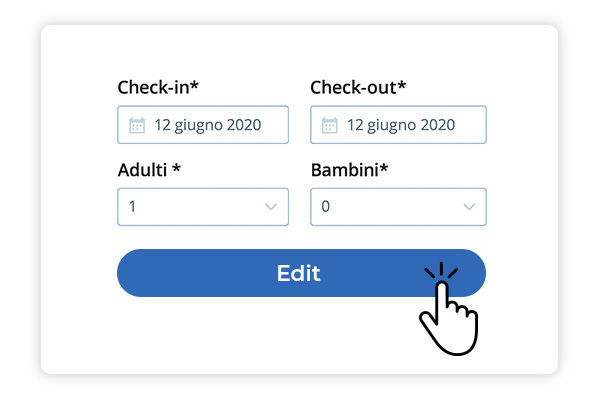The width and height of the screenshot is (600, 400).
Task: Click the hand pointer cursor icon
Action: pos(446,308)
